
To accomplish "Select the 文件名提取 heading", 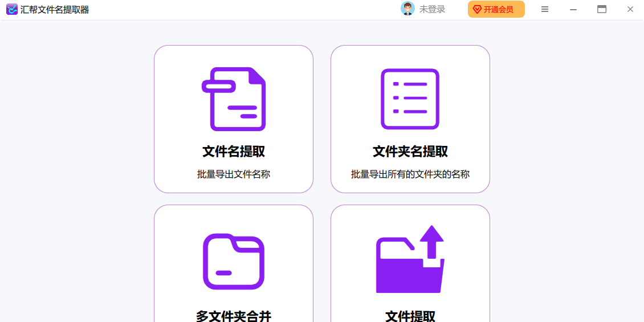I will click(234, 152).
